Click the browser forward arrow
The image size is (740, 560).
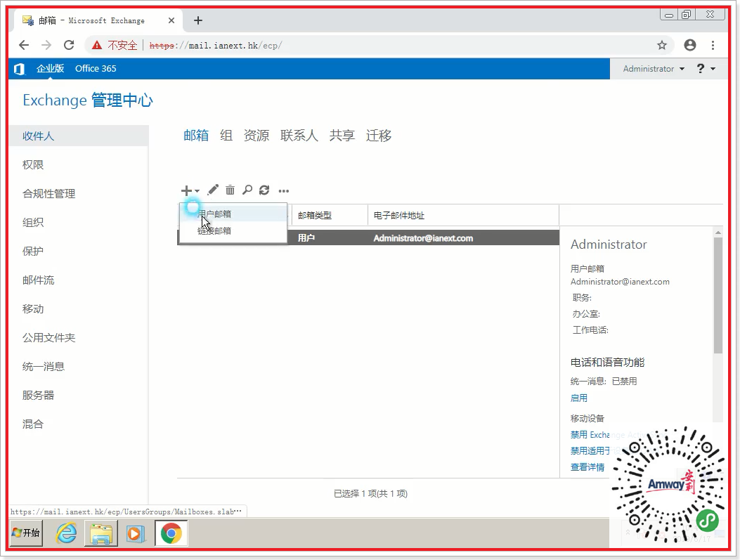coord(46,45)
